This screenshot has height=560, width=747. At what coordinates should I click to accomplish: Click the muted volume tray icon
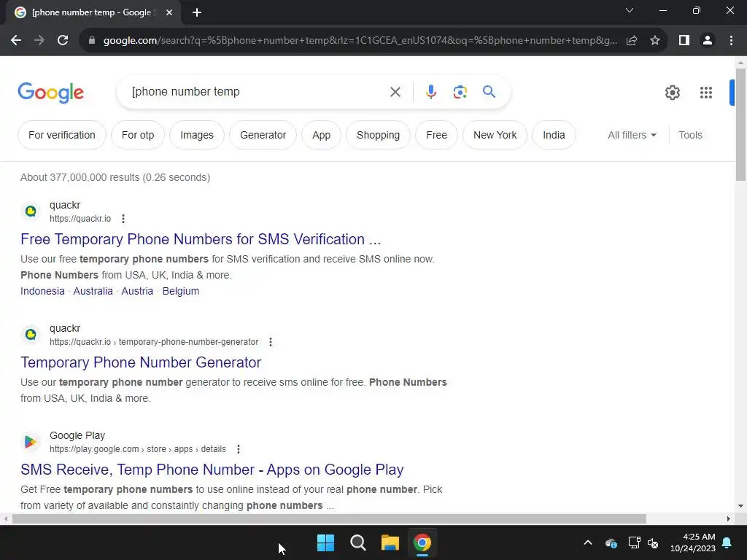653,542
